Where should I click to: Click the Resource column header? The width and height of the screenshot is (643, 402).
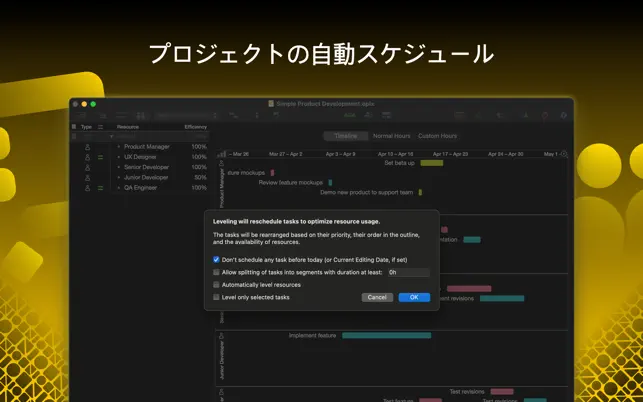coord(128,127)
